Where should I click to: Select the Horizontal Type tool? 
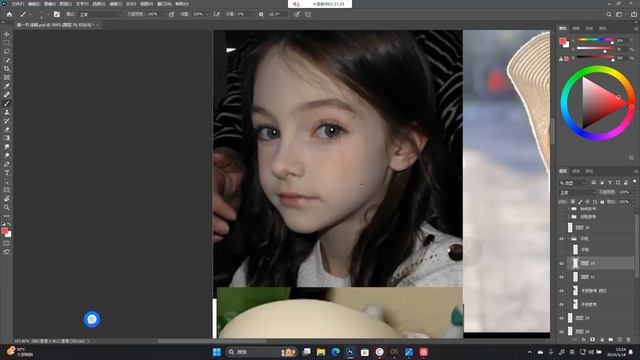pos(7,173)
